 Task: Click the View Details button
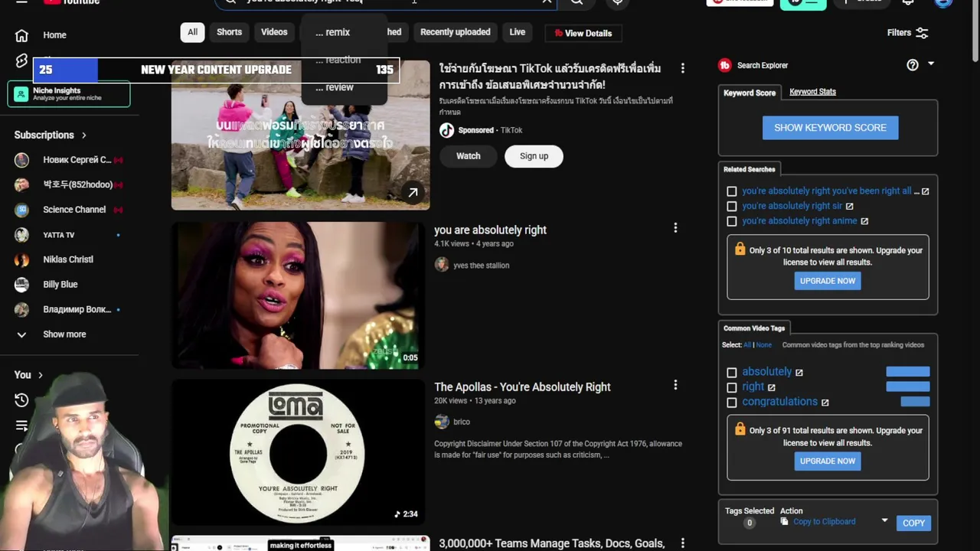(583, 33)
